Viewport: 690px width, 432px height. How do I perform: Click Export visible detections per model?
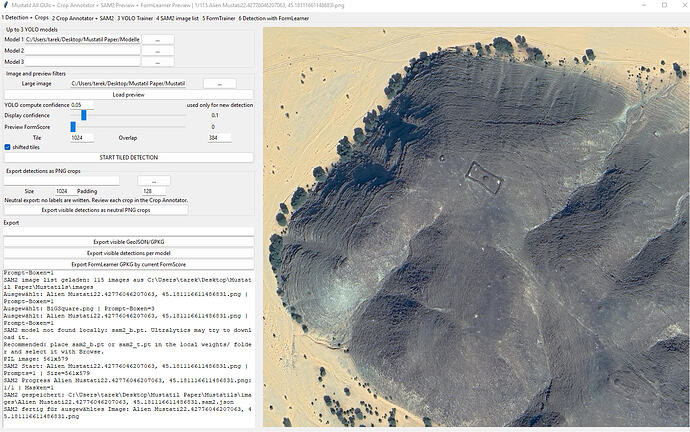click(128, 253)
